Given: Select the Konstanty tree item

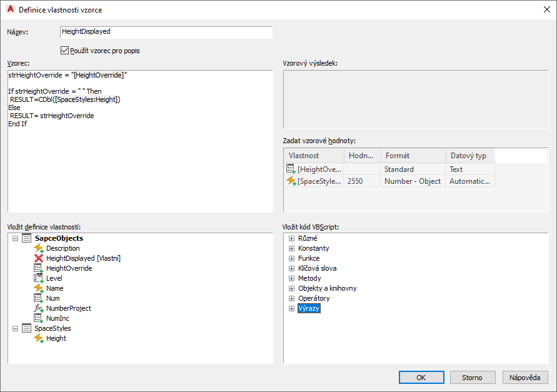Looking at the screenshot, I should point(313,248).
